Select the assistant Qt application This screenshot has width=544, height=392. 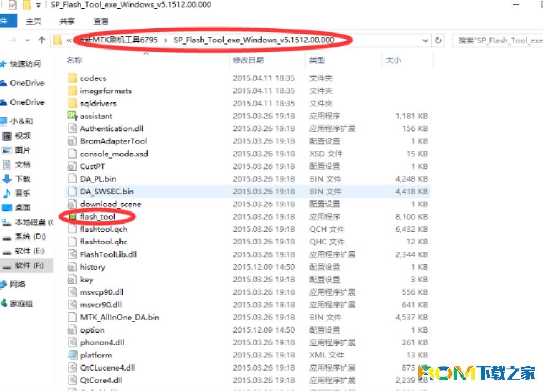pos(96,116)
